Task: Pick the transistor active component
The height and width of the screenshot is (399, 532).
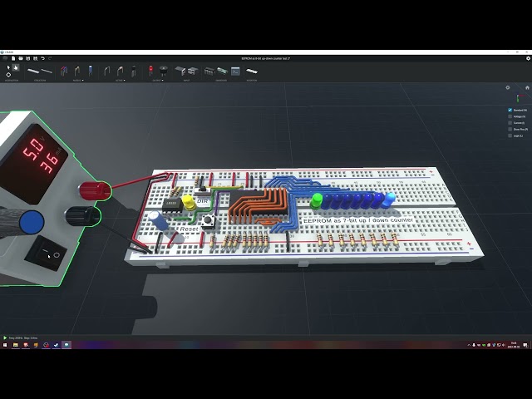Action: [x=134, y=71]
